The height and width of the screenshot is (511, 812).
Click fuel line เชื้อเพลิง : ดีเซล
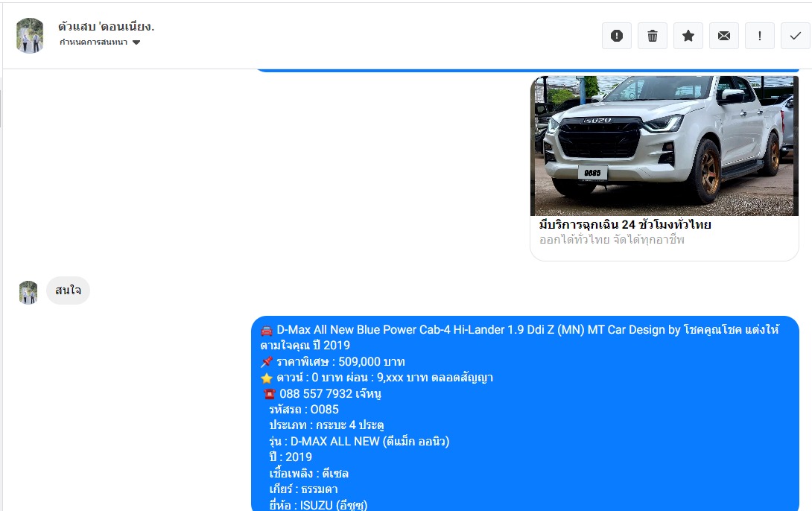pos(308,473)
